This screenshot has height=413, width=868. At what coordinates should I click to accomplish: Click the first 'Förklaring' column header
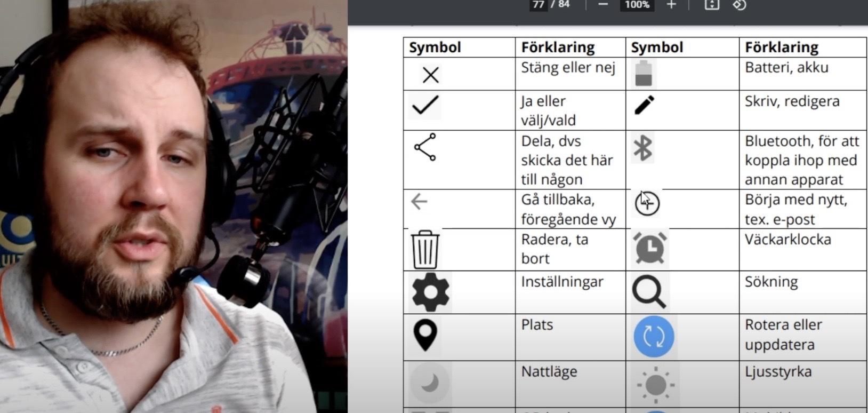pyautogui.click(x=558, y=47)
